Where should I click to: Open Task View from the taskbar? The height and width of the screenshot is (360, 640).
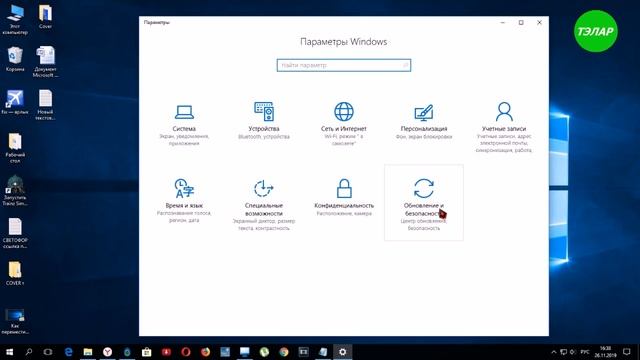48,352
